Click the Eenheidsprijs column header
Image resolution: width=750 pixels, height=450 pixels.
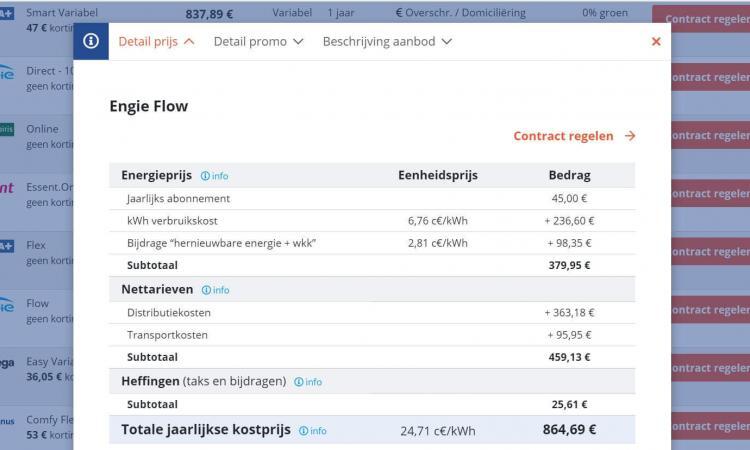(438, 175)
